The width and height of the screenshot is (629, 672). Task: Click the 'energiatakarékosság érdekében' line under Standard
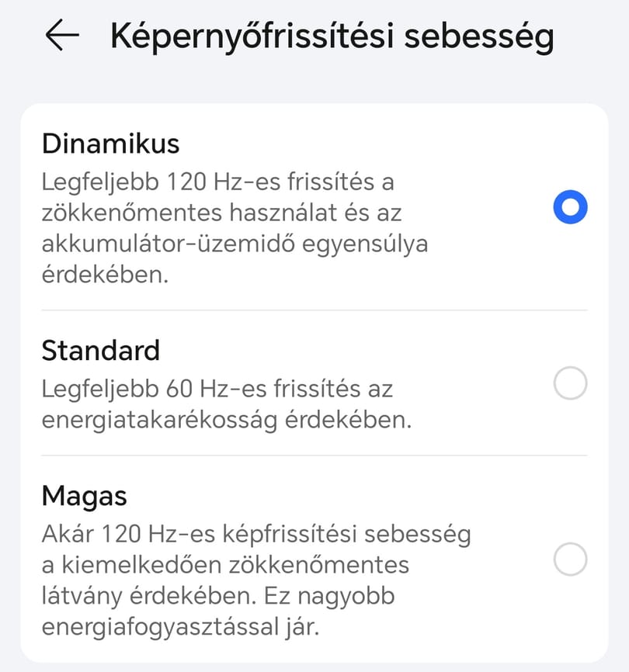(x=227, y=420)
